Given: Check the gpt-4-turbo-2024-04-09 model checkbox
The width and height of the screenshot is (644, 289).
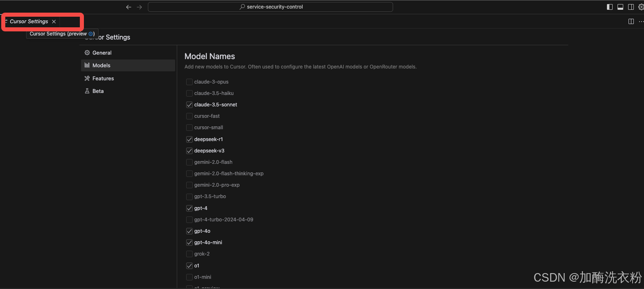Looking at the screenshot, I should [189, 220].
